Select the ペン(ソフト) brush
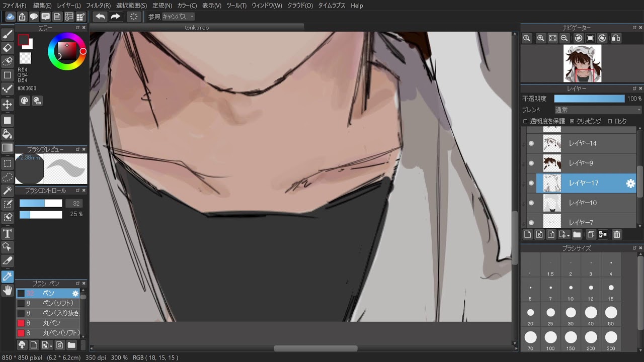Viewport: 644px width, 362px height. point(48,303)
